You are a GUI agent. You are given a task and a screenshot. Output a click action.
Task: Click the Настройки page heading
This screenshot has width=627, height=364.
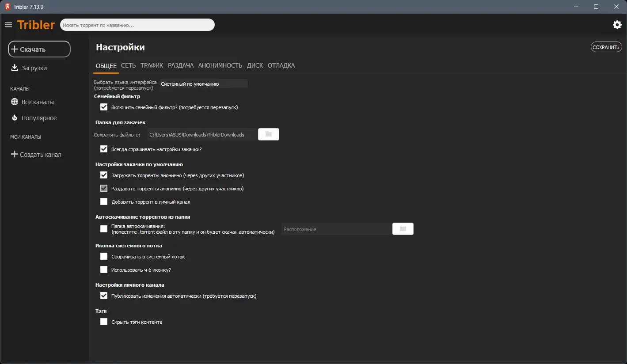tap(120, 47)
